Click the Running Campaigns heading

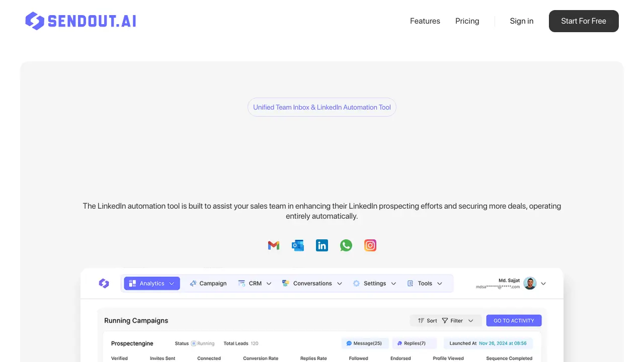coord(136,321)
